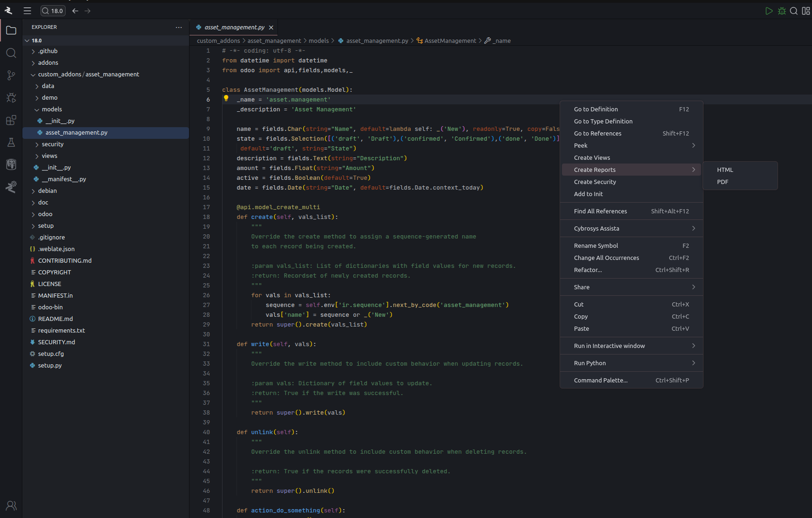
Task: Select Rename Symbol in context menu
Action: pyautogui.click(x=596, y=246)
